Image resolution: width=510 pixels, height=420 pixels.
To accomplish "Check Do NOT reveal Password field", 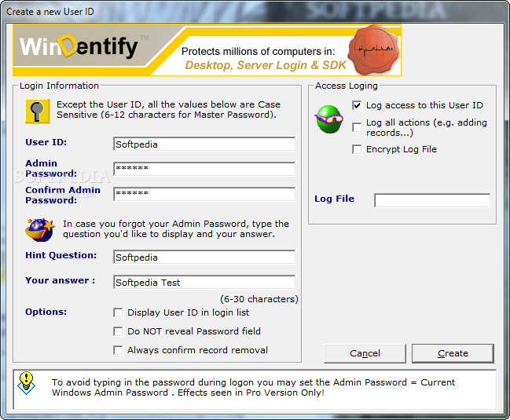I will (x=118, y=331).
